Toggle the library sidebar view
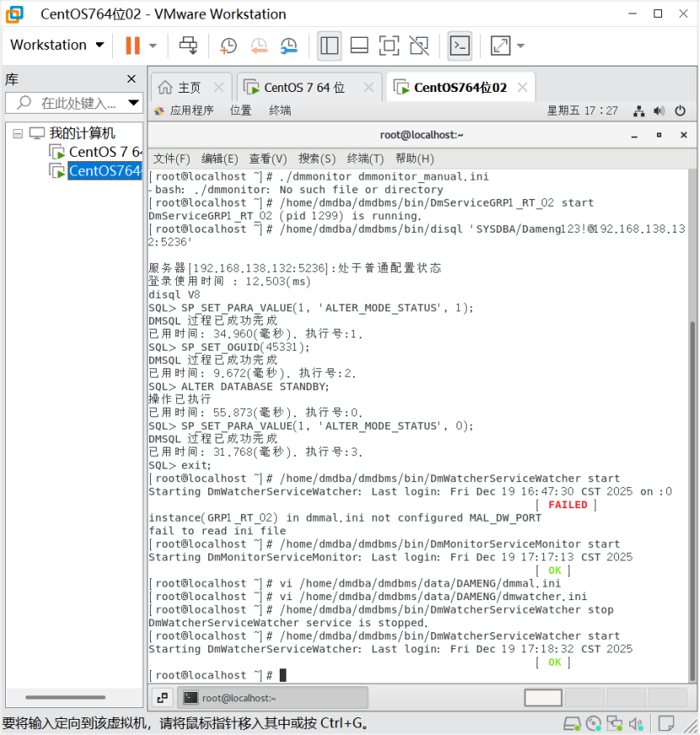700x735 pixels. click(x=329, y=46)
